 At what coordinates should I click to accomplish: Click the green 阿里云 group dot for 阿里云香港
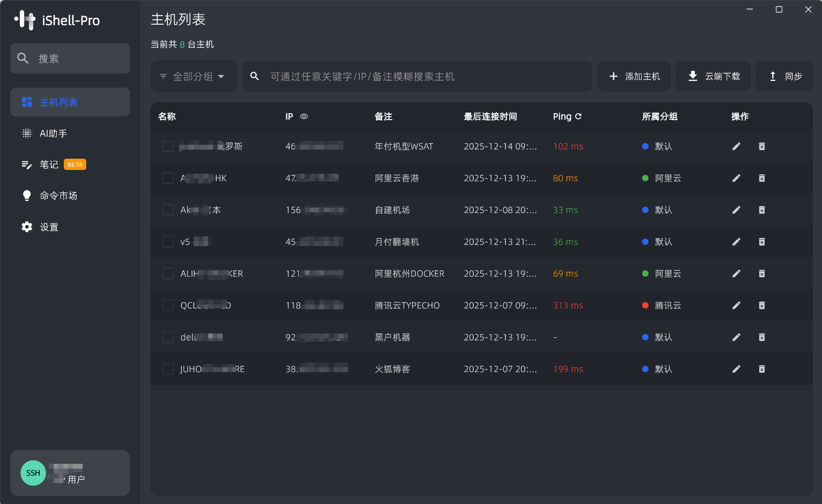(x=645, y=178)
